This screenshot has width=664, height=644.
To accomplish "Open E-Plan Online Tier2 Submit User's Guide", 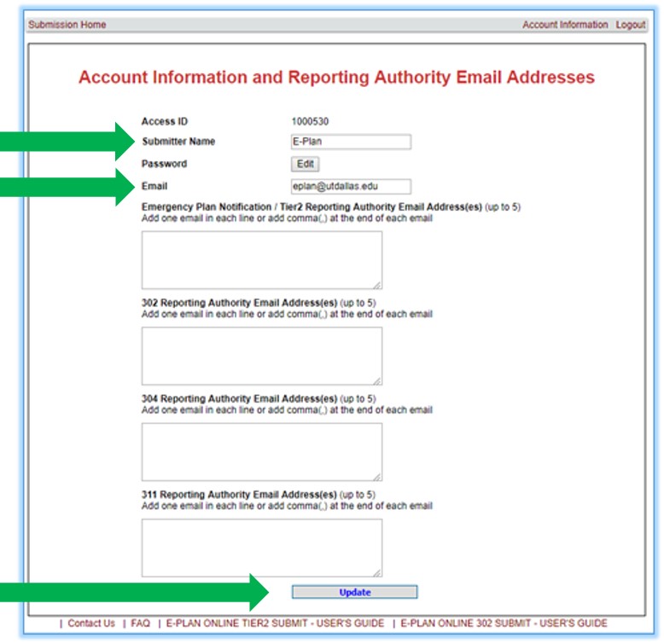I will [x=276, y=624].
